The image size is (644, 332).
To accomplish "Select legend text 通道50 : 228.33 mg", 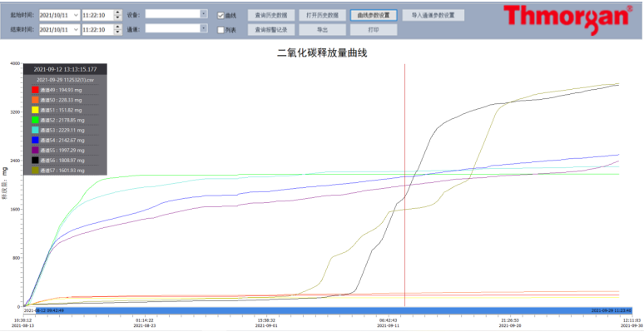I will 61,100.
